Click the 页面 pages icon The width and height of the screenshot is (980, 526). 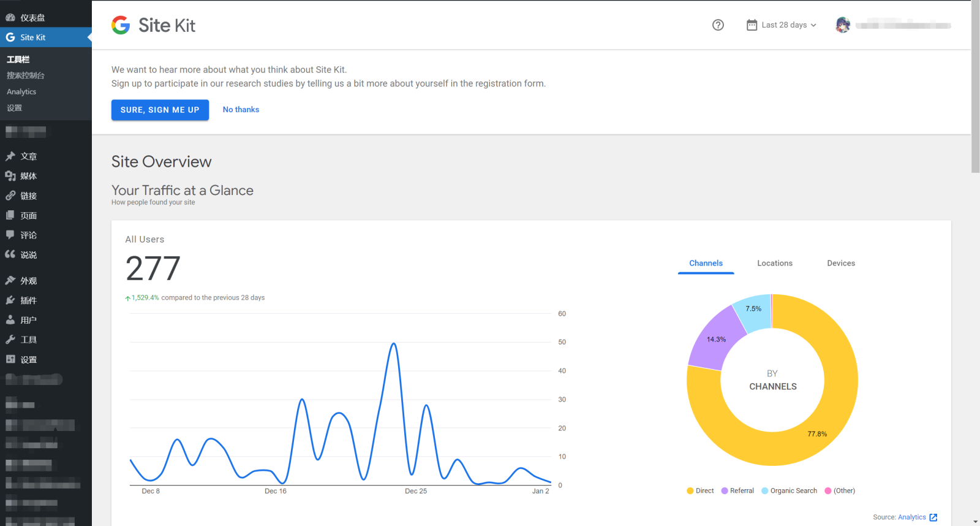tap(10, 215)
